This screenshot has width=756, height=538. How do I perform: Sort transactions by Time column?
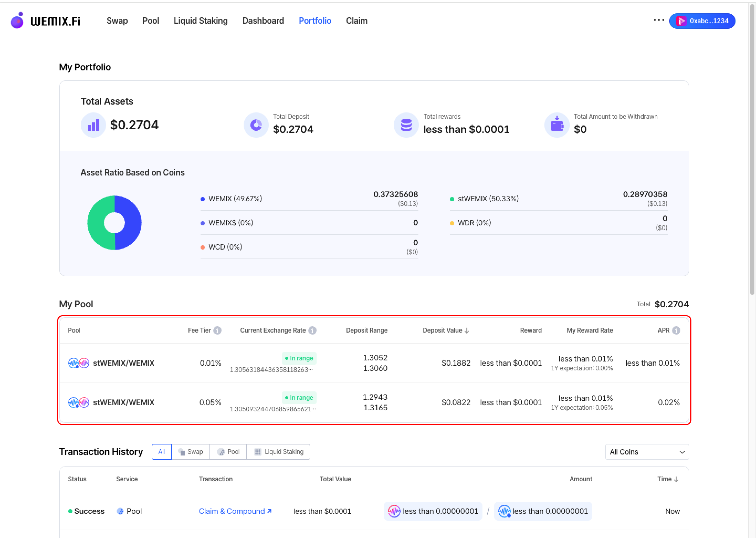pos(668,479)
